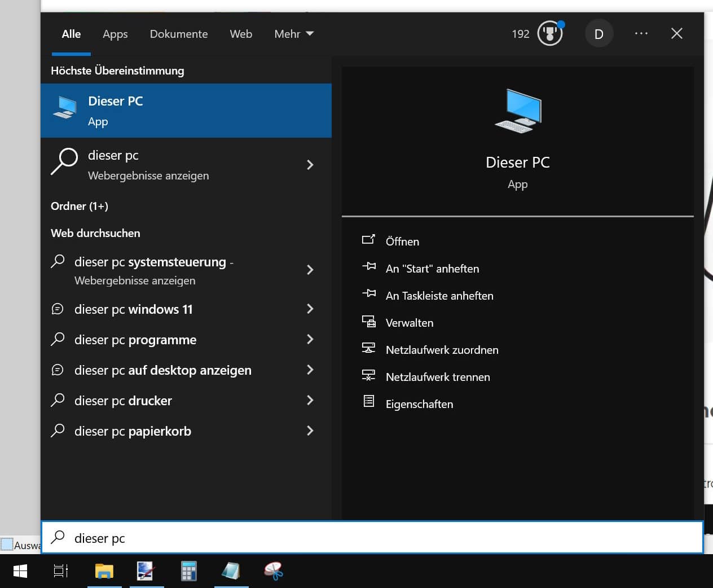Open the monitor-with-pen app in taskbar
This screenshot has width=713, height=588.
pyautogui.click(x=147, y=571)
